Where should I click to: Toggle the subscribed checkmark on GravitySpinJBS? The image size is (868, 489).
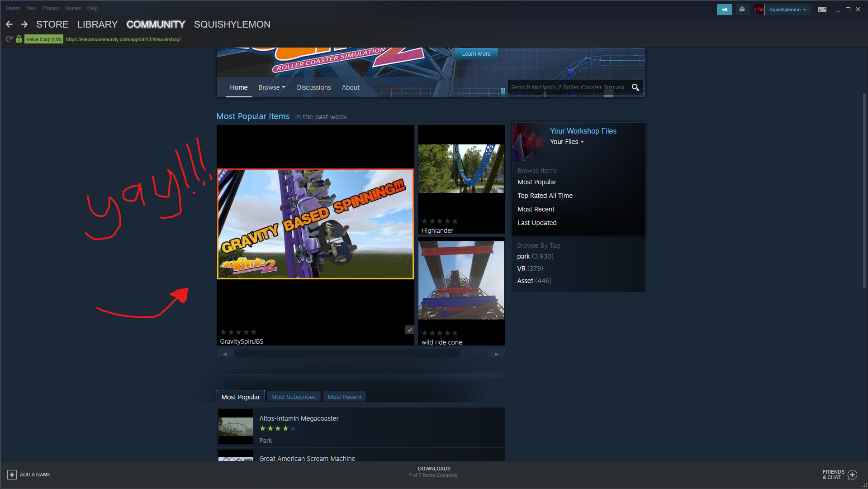409,330
